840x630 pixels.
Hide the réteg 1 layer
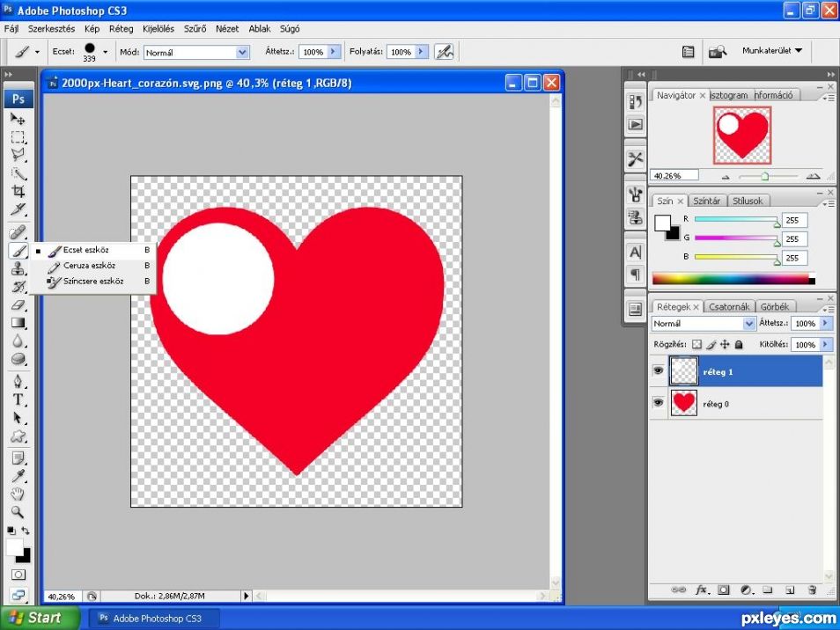pyautogui.click(x=659, y=371)
